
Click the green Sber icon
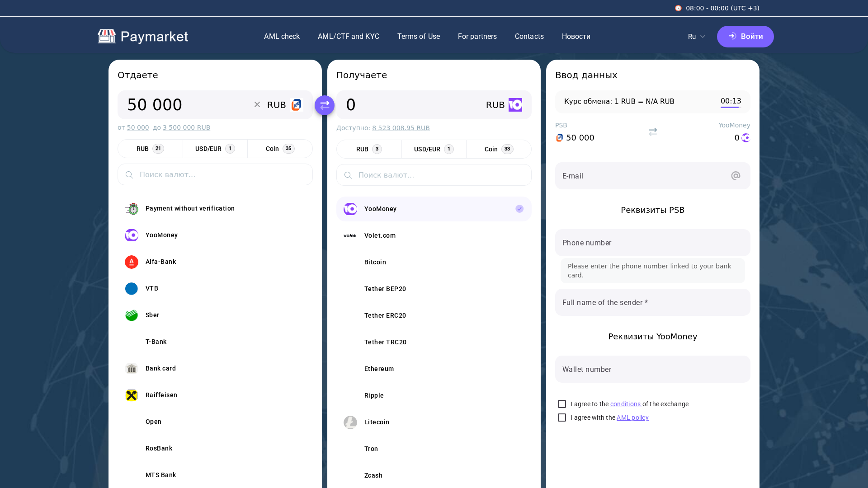point(132,315)
